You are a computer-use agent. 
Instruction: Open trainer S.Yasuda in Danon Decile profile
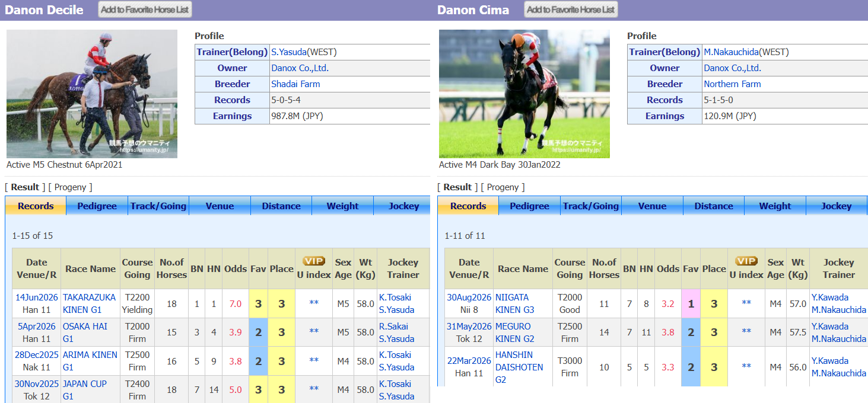tap(288, 52)
